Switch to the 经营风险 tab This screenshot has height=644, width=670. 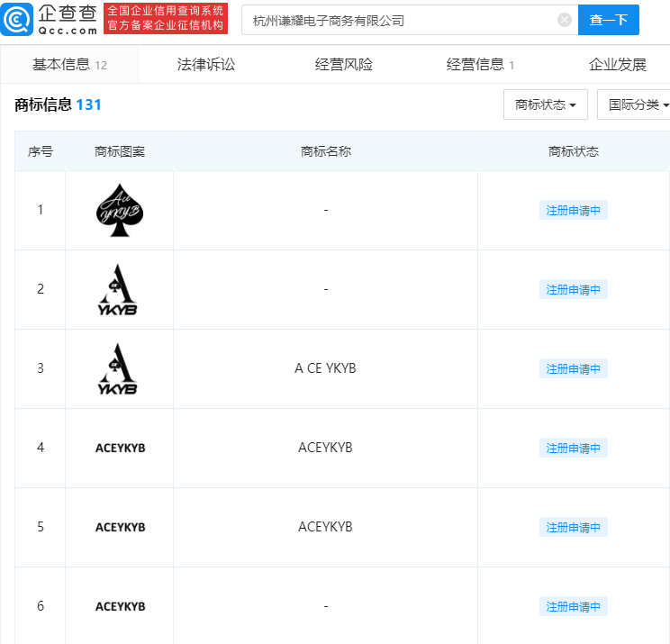tap(344, 65)
